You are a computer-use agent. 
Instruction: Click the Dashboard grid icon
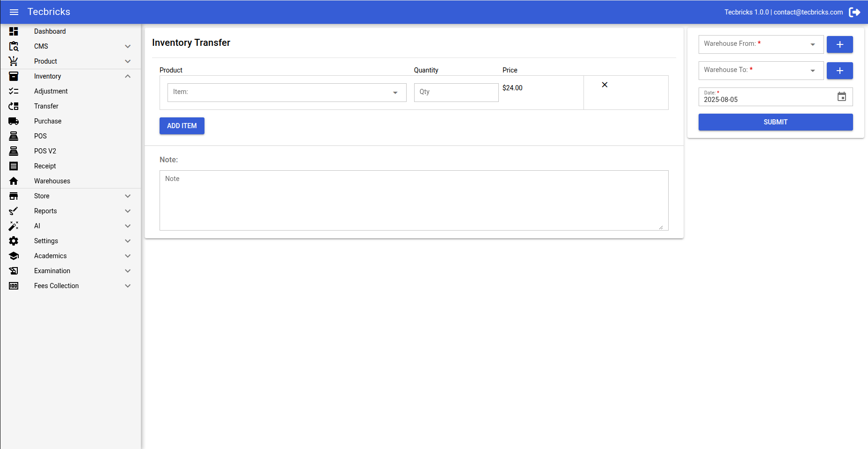coord(14,31)
